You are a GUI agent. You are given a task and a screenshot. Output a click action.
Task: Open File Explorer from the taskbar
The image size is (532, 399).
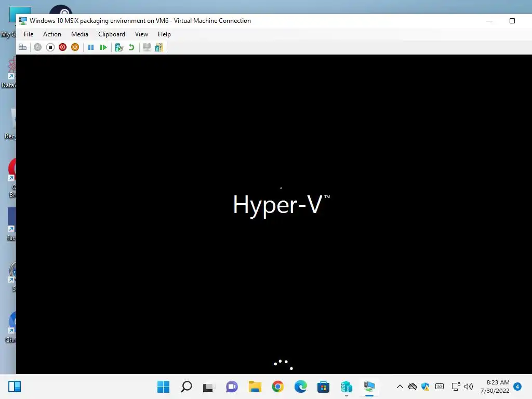255,387
